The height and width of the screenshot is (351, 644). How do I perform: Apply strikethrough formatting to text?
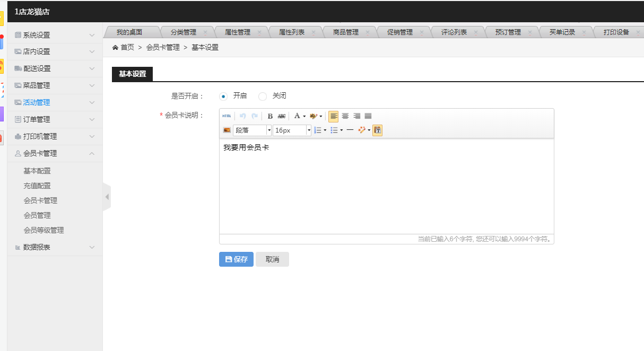282,116
